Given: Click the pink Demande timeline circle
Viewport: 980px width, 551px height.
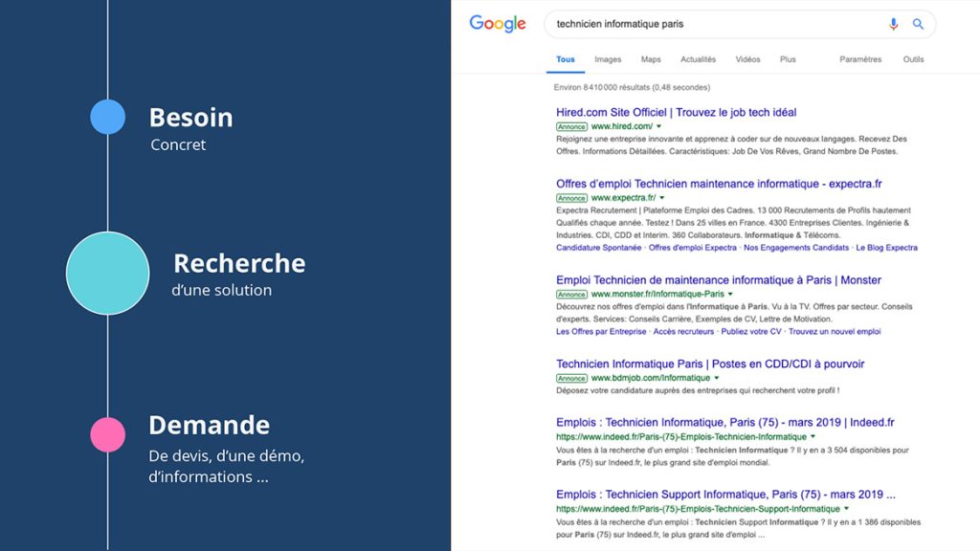Looking at the screenshot, I should 107,434.
